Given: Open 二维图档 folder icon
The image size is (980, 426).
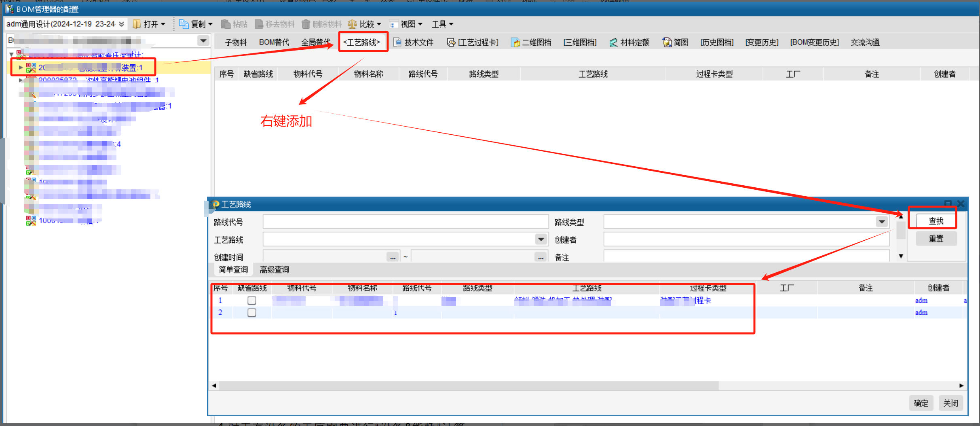Looking at the screenshot, I should (515, 42).
